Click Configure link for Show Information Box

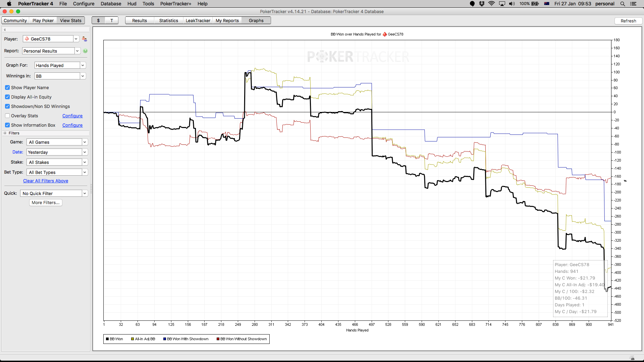72,125
